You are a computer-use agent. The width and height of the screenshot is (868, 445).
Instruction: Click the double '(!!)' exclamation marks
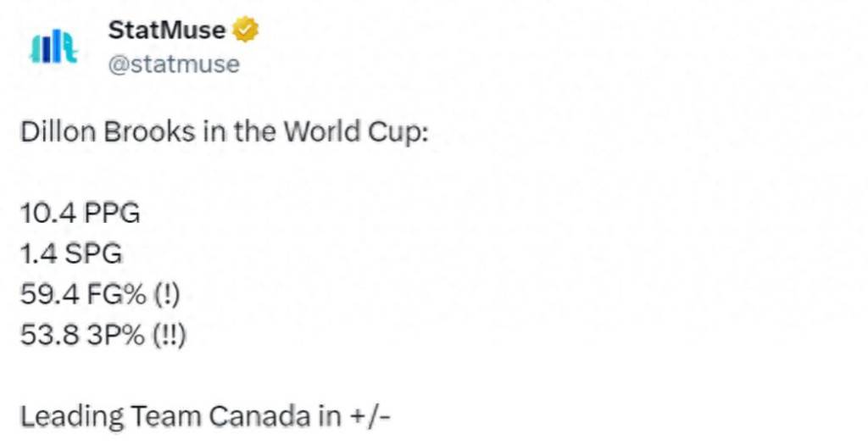click(x=170, y=337)
